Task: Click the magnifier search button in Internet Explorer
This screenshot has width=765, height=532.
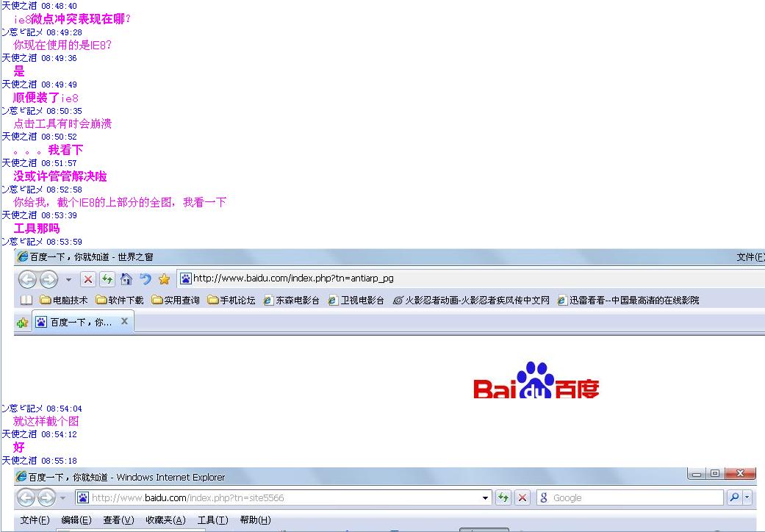Action: tap(734, 498)
